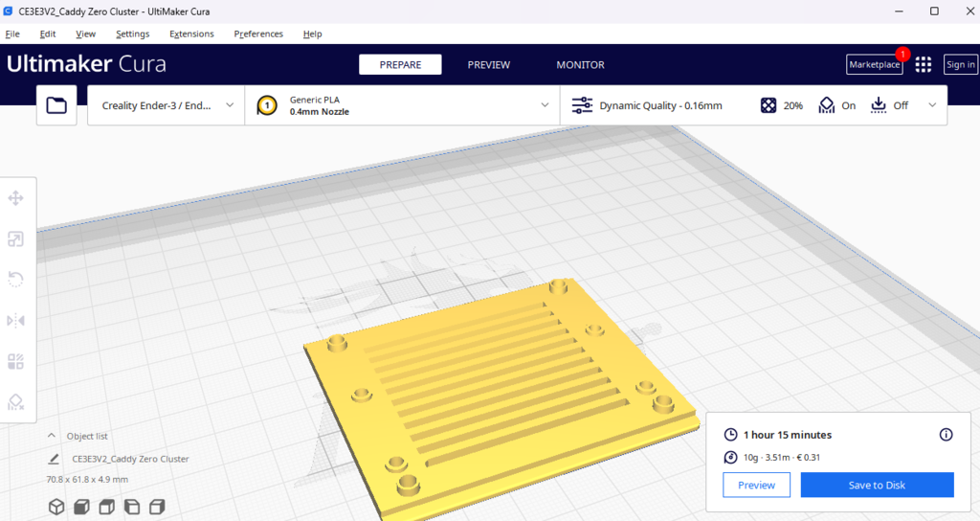980x521 pixels.
Task: Click the Ultimaker Cura logo
Action: [x=86, y=64]
